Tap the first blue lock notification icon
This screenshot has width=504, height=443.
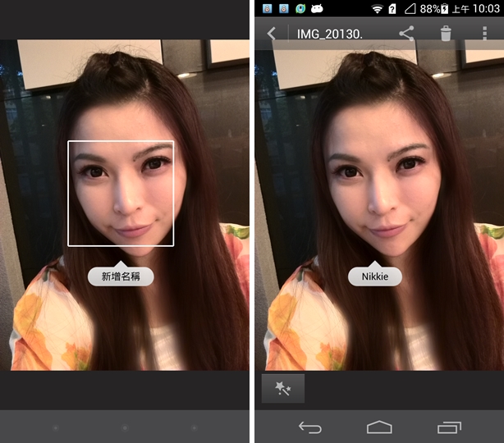(x=267, y=9)
